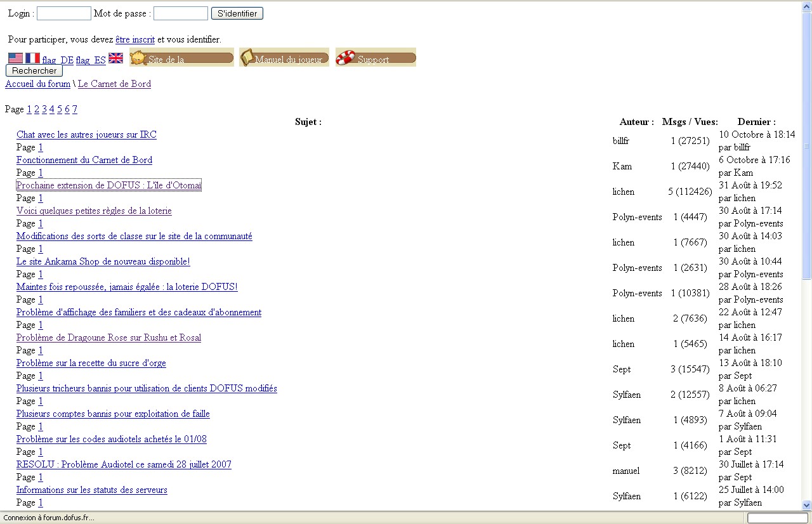Select author 'Kam' in the Auteur column
Screen dimensions: 812x524
tap(622, 166)
